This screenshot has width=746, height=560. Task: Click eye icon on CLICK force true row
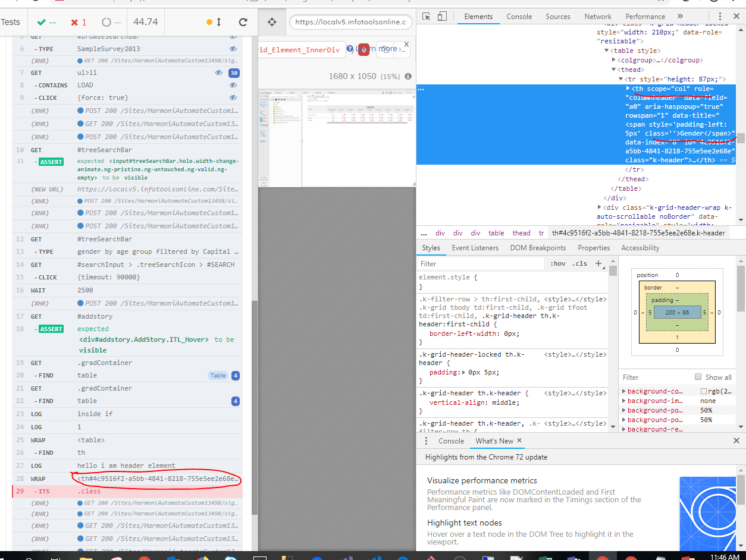[x=233, y=97]
